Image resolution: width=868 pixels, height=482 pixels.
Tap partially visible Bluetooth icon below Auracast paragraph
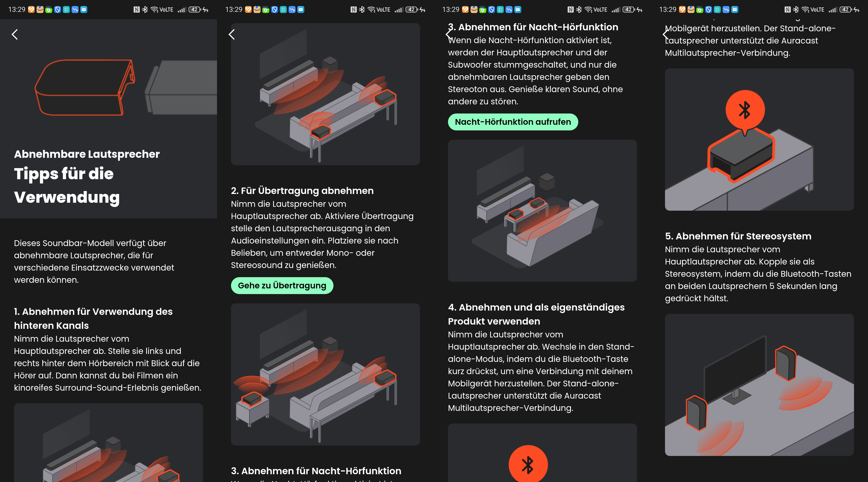[x=528, y=465]
